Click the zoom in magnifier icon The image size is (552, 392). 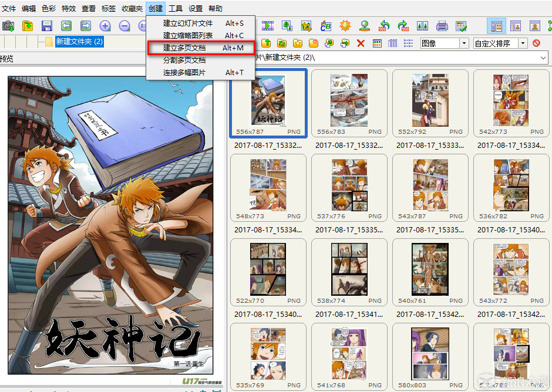click(105, 26)
